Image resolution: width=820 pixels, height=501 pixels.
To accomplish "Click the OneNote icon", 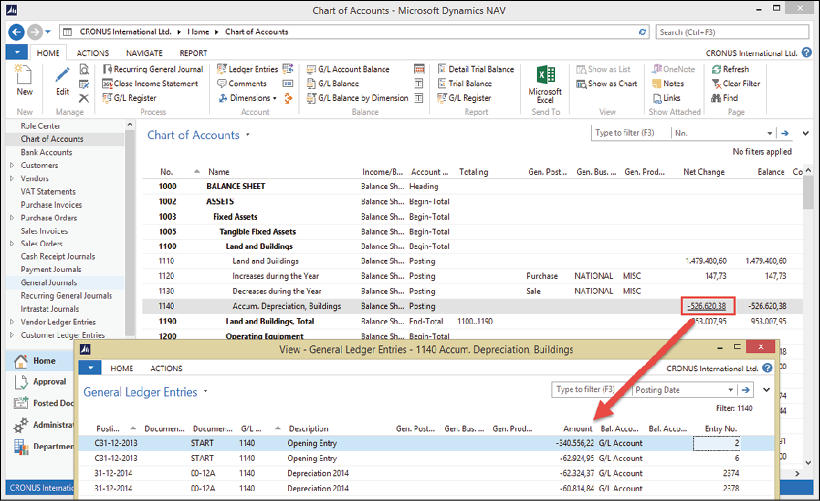I will tap(657, 69).
